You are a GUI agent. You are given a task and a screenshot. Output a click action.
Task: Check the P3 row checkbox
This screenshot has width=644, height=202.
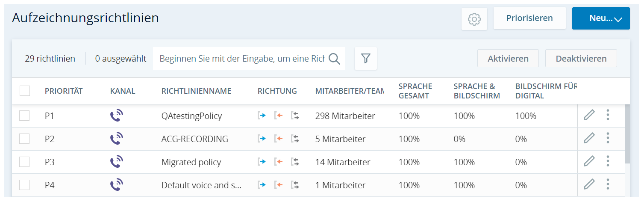coord(24,162)
